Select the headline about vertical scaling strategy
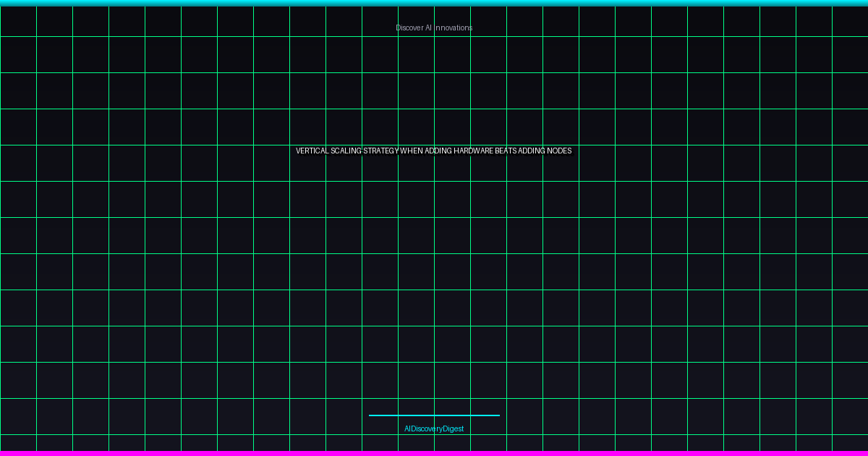 pos(433,151)
